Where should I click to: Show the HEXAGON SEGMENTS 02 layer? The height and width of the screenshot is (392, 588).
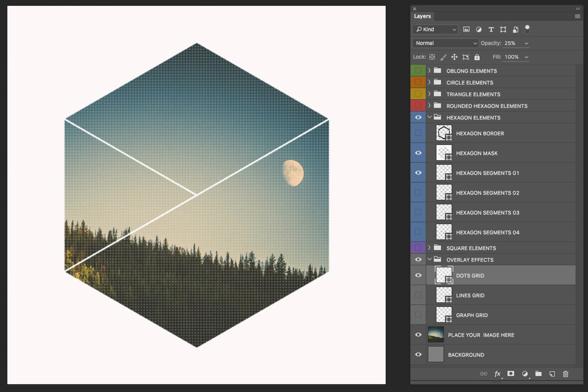pyautogui.click(x=418, y=193)
